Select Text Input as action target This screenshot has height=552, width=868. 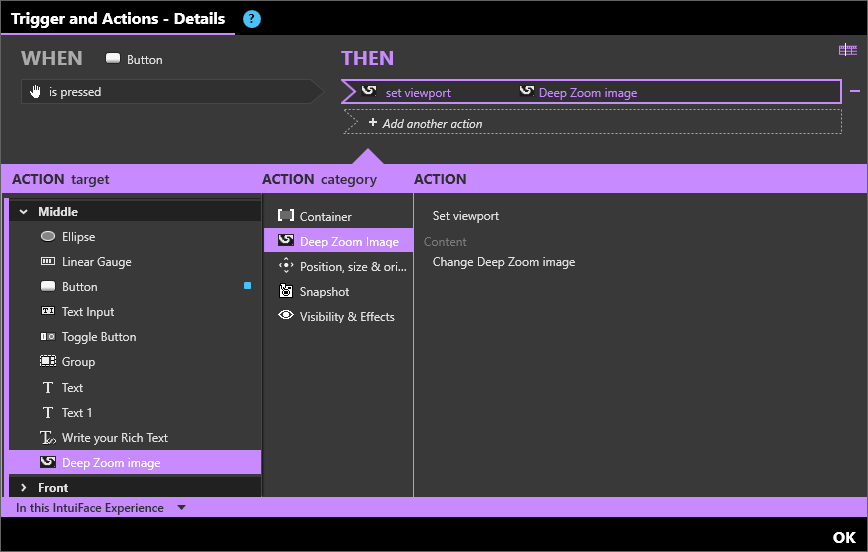pos(135,311)
